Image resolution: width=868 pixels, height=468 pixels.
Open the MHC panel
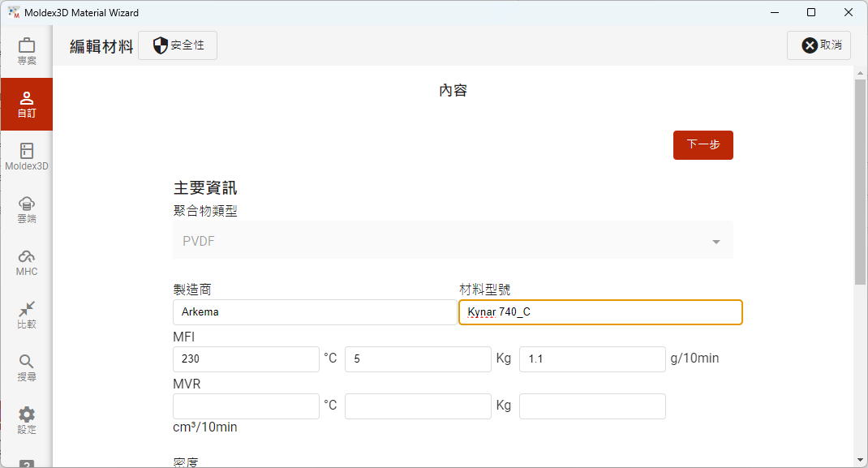(27, 263)
